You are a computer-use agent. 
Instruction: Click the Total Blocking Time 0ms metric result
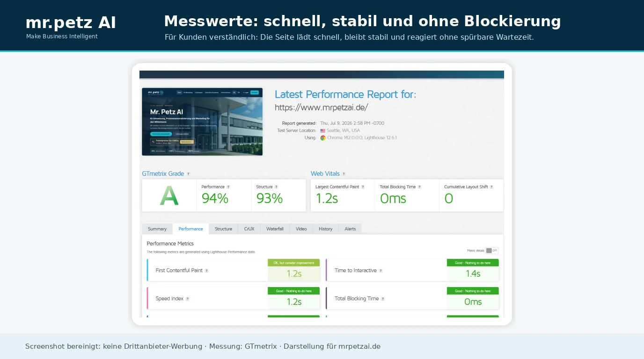click(473, 302)
